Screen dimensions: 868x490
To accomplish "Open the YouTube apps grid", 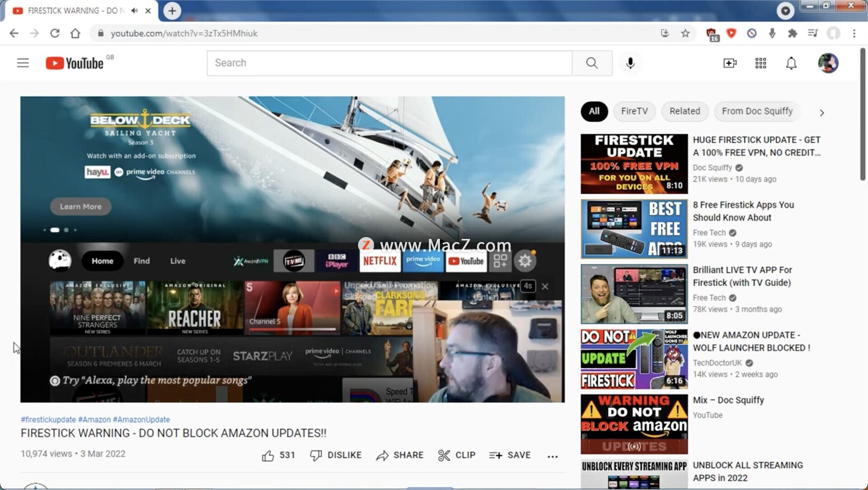I will click(760, 63).
